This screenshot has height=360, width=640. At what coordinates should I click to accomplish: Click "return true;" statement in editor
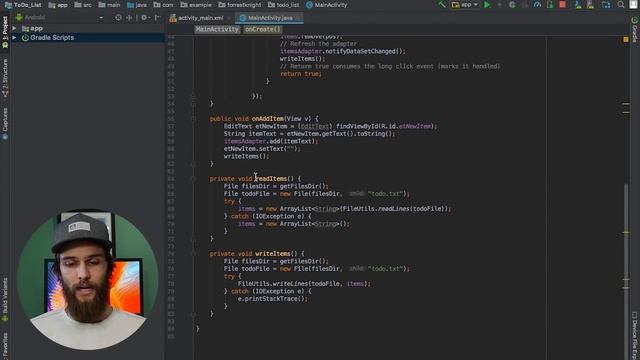pyautogui.click(x=301, y=74)
